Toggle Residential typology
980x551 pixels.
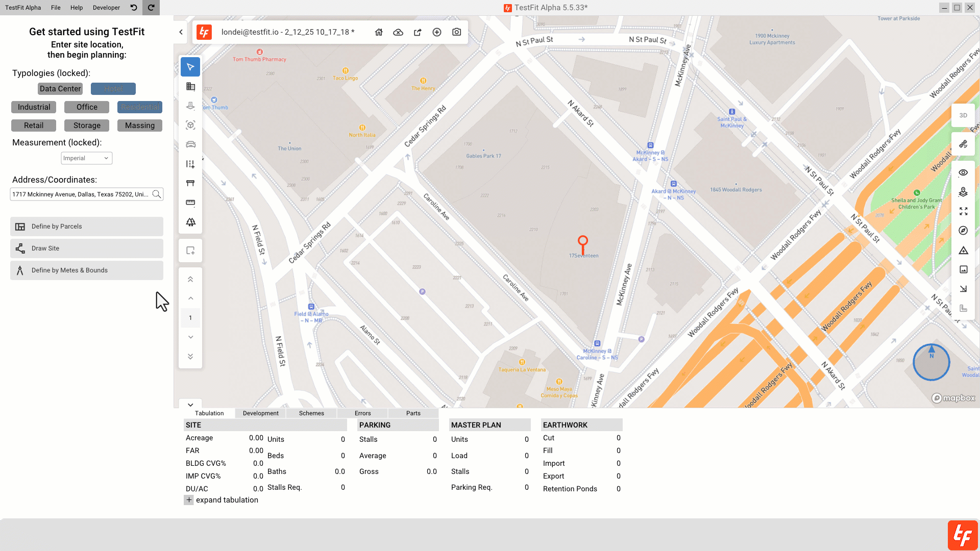tap(140, 107)
